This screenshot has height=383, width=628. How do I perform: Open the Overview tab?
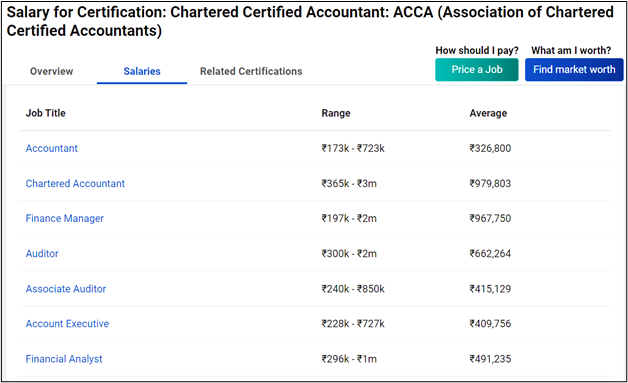tap(51, 71)
